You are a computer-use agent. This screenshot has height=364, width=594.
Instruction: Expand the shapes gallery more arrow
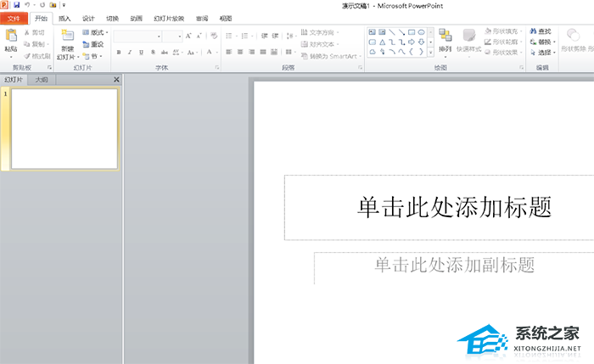430,51
